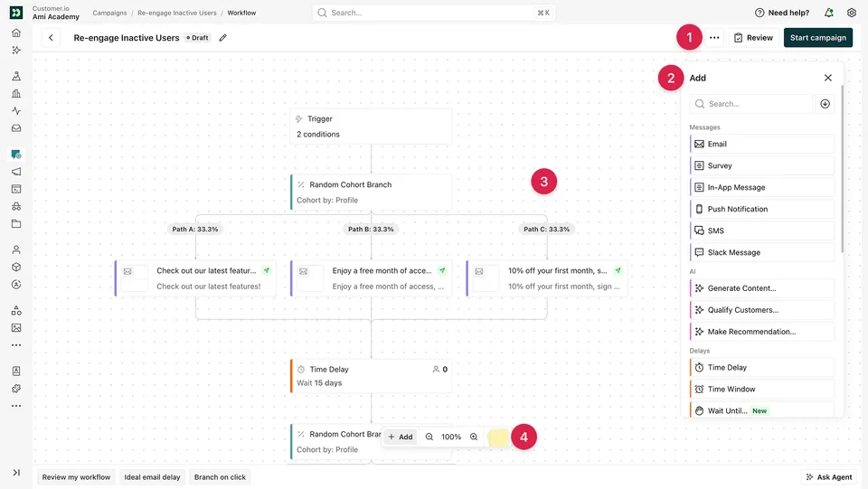Click Path A: 33.3% label

coord(195,229)
